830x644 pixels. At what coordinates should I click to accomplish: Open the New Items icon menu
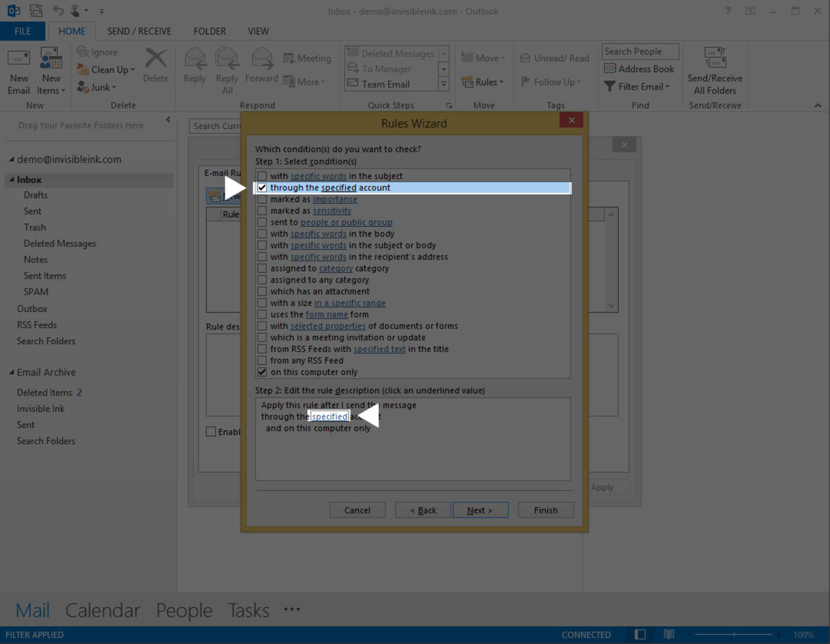pyautogui.click(x=51, y=59)
